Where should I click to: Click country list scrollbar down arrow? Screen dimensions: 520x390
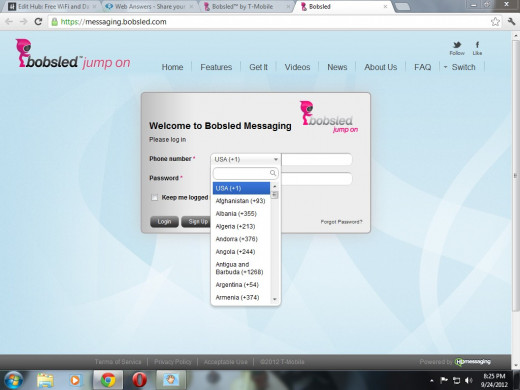pyautogui.click(x=275, y=299)
